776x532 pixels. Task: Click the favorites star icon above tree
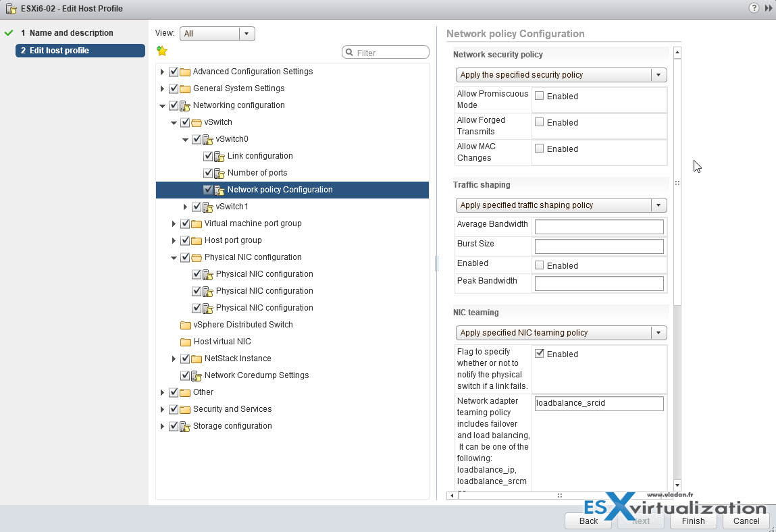(162, 51)
